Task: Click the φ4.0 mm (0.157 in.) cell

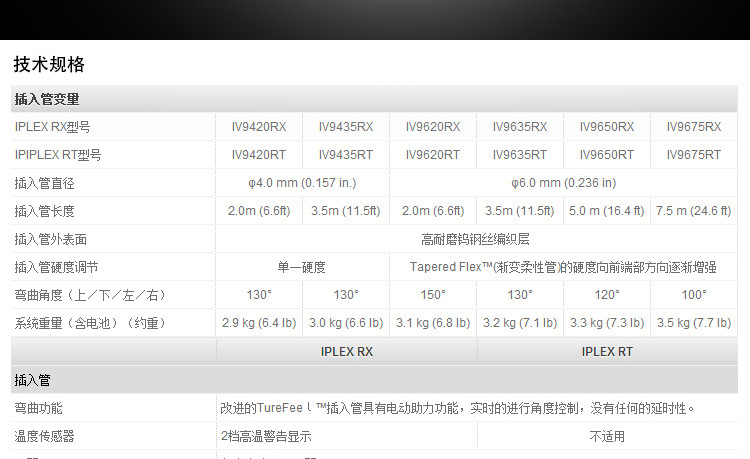Action: pyautogui.click(x=302, y=183)
